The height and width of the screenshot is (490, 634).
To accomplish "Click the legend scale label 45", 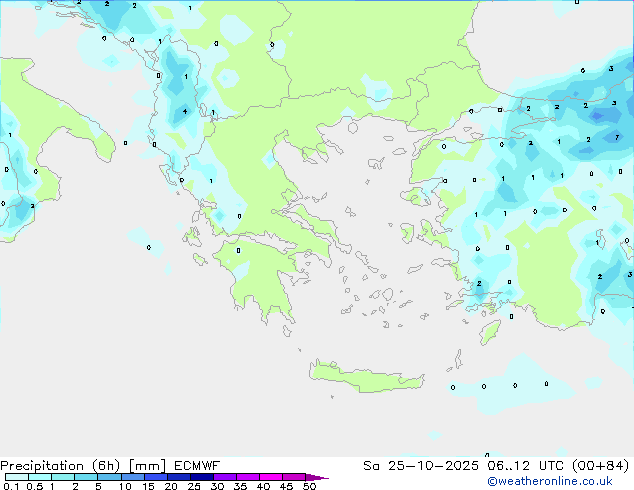I will [x=286, y=486].
